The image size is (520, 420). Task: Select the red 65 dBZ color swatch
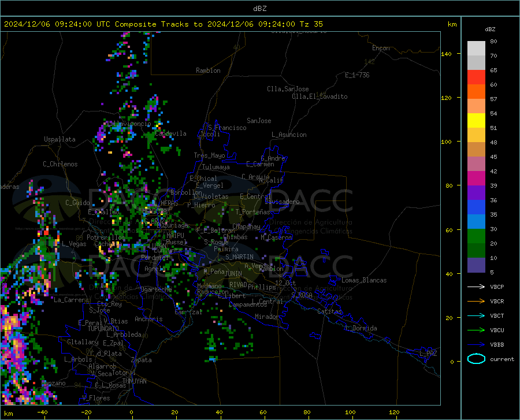(476, 77)
